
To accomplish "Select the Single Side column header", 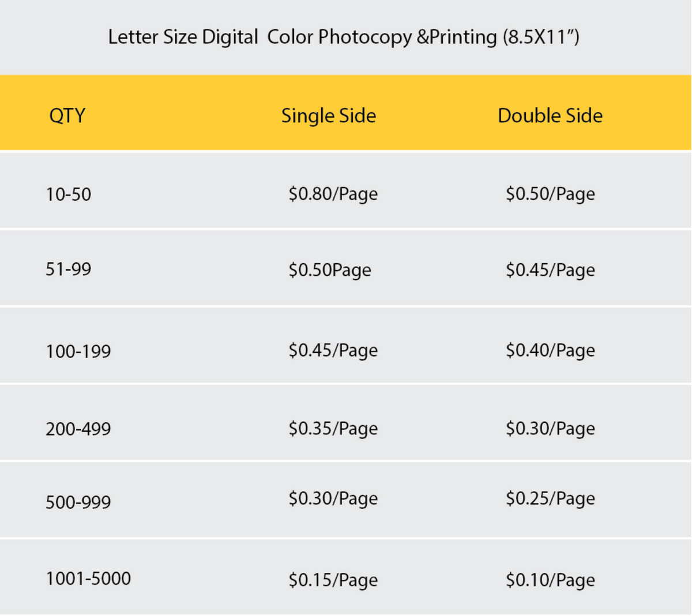I will coord(329,116).
